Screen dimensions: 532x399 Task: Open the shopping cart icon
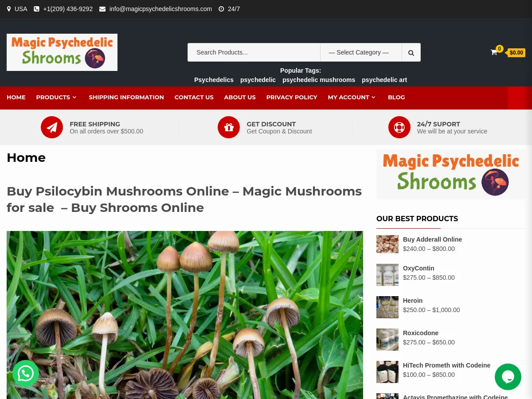494,52
